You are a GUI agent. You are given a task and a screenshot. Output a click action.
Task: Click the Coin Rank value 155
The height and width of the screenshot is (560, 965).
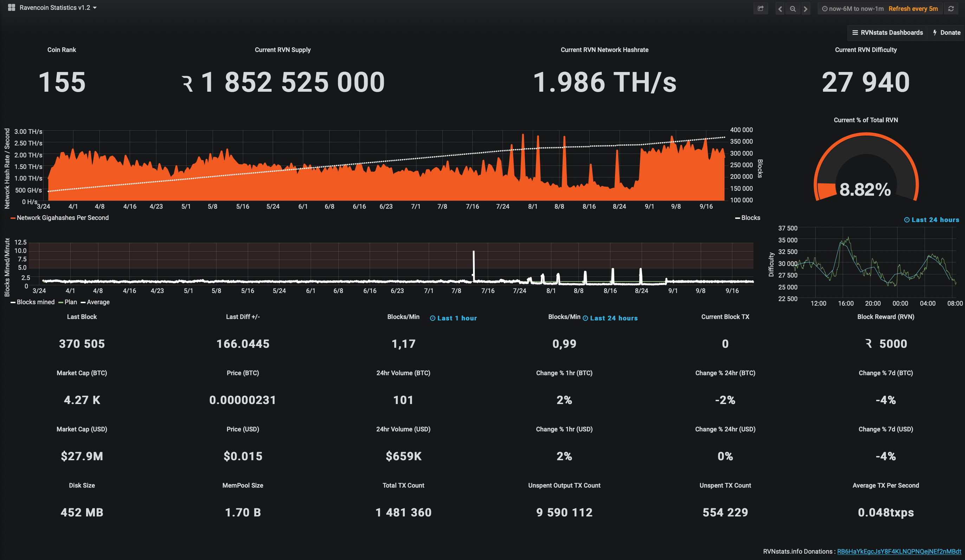61,82
